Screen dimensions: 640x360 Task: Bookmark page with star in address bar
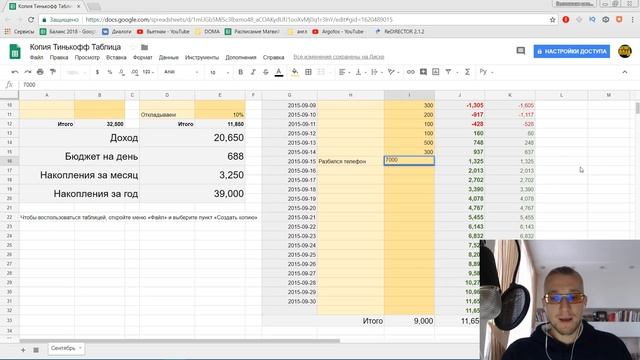coord(553,20)
